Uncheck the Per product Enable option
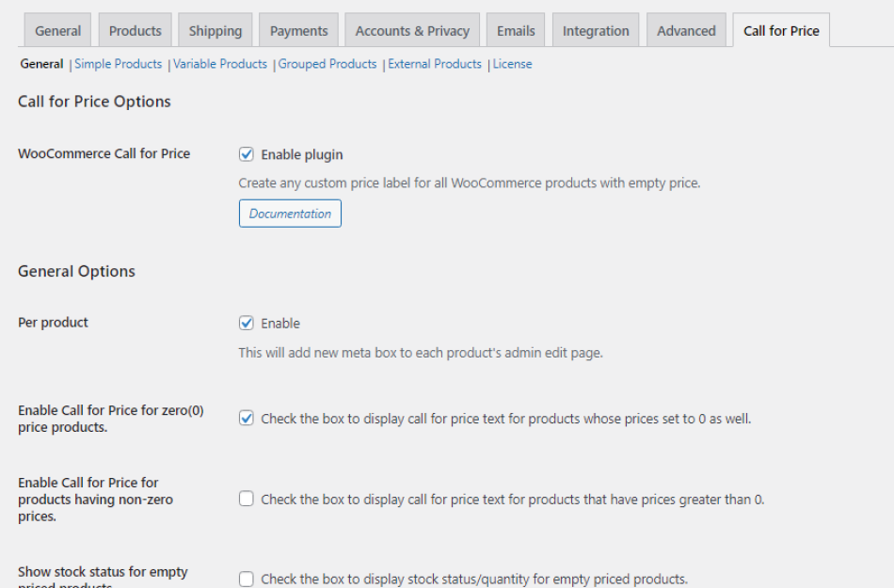The image size is (894, 588). click(x=246, y=322)
